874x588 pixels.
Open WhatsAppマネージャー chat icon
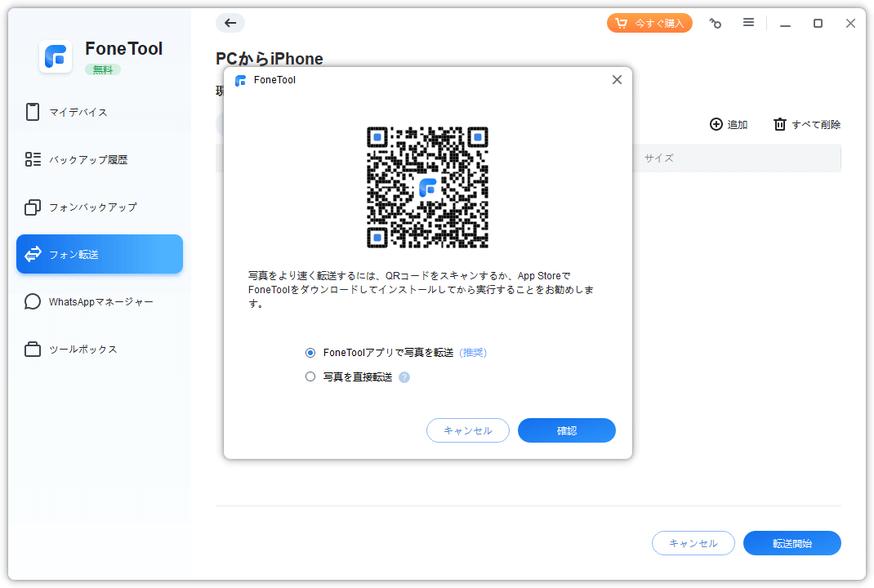pyautogui.click(x=33, y=302)
